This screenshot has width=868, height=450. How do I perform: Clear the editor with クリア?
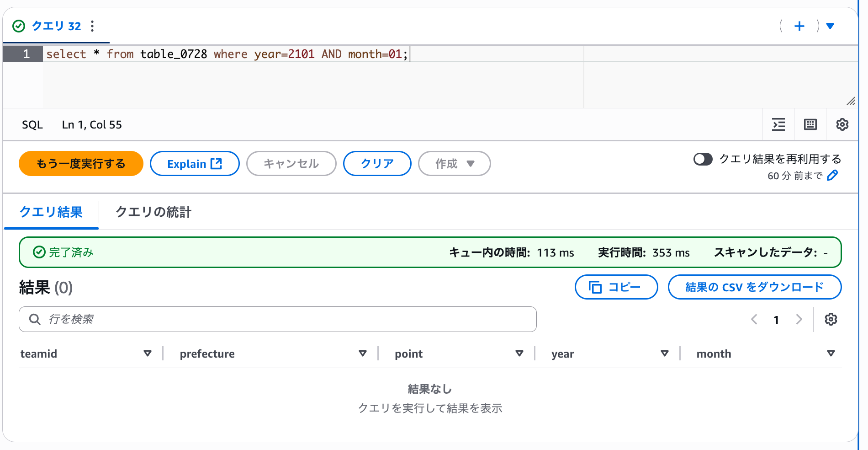377,164
